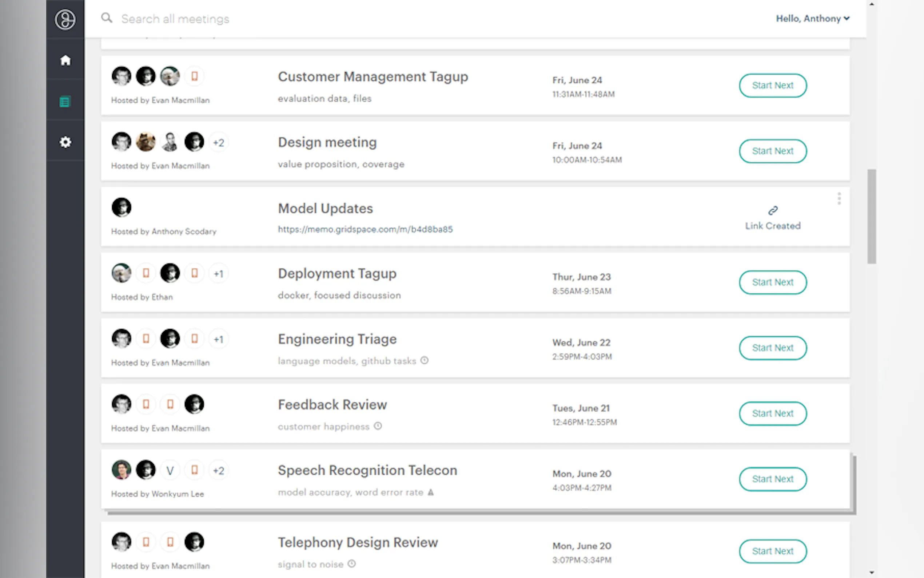Open Model Updates three-dot options menu
The width and height of the screenshot is (924, 578).
[839, 198]
